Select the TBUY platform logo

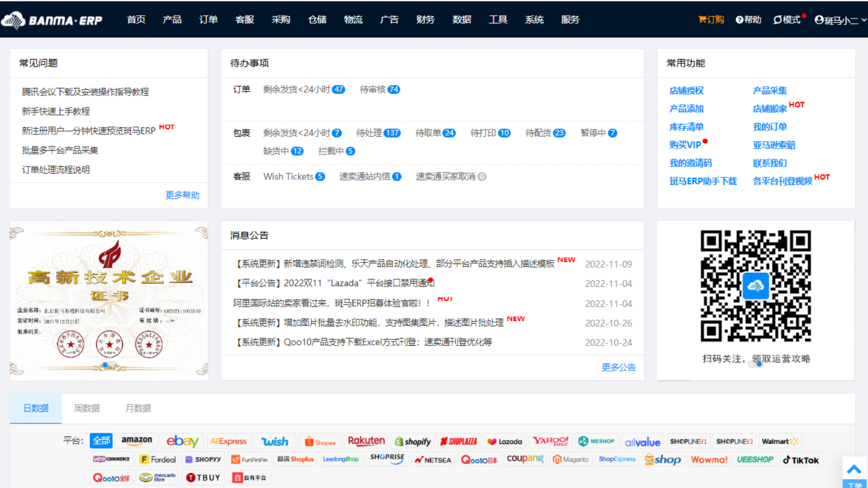click(203, 477)
